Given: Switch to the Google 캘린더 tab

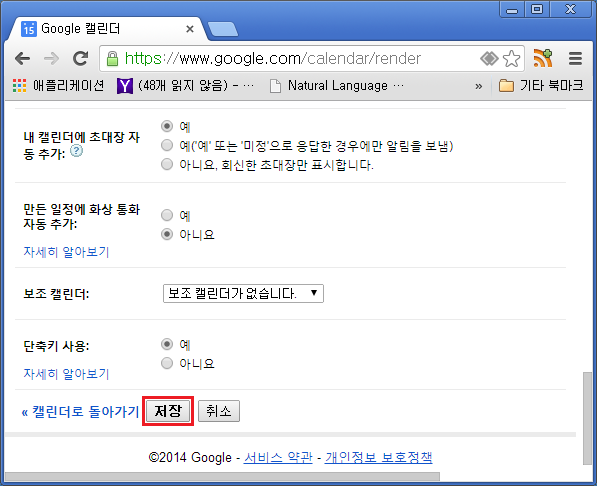Looking at the screenshot, I should 107,29.
